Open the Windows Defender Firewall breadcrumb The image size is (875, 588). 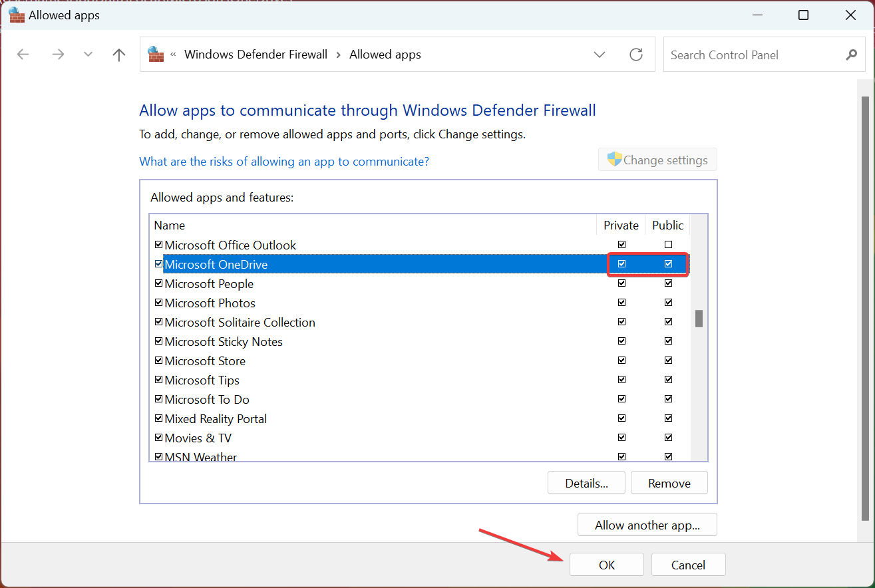[x=256, y=55]
